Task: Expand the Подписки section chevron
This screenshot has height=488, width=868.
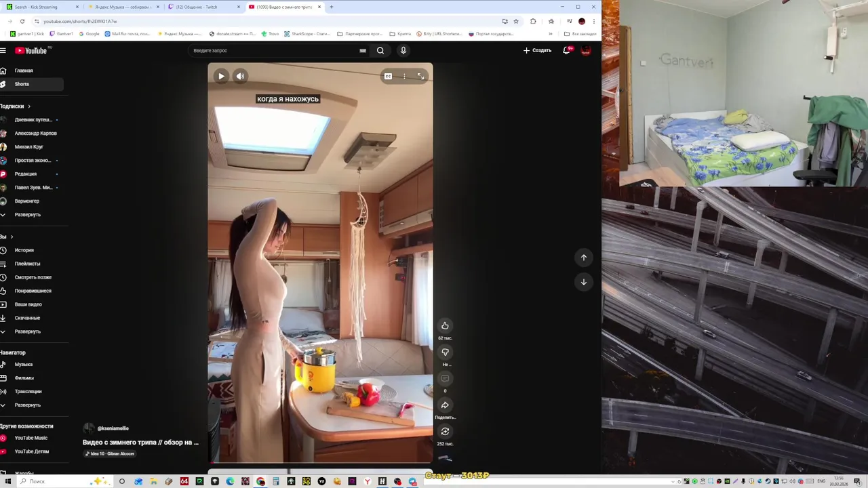Action: (29, 106)
